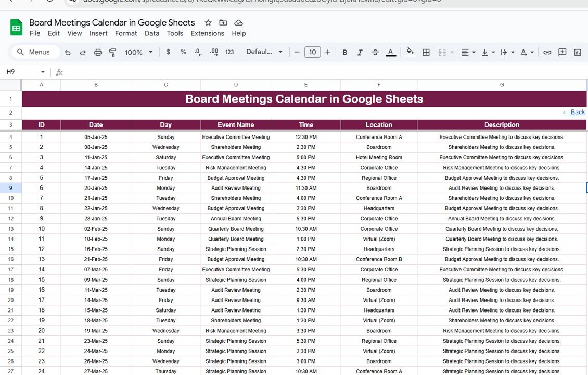Image resolution: width=588 pixels, height=375 pixels.
Task: Select time cell '9:30 AM'
Action: (306, 301)
